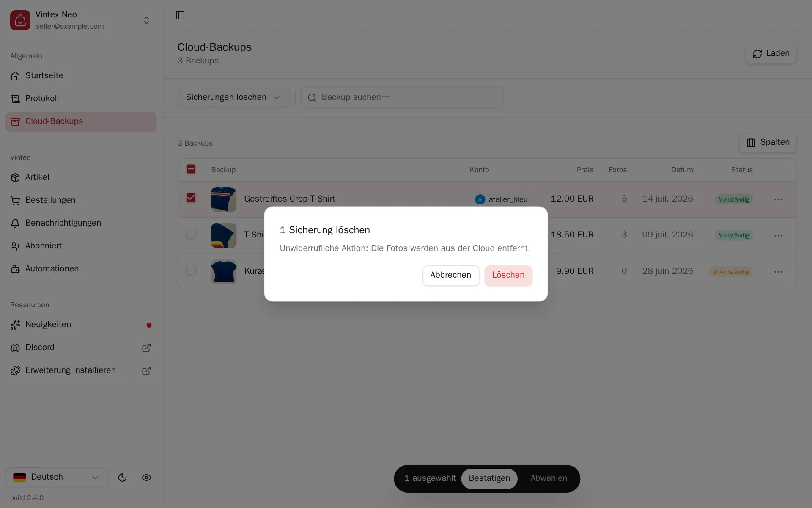Open the Deutsch language dropdown
The image size is (812, 508).
(x=57, y=477)
